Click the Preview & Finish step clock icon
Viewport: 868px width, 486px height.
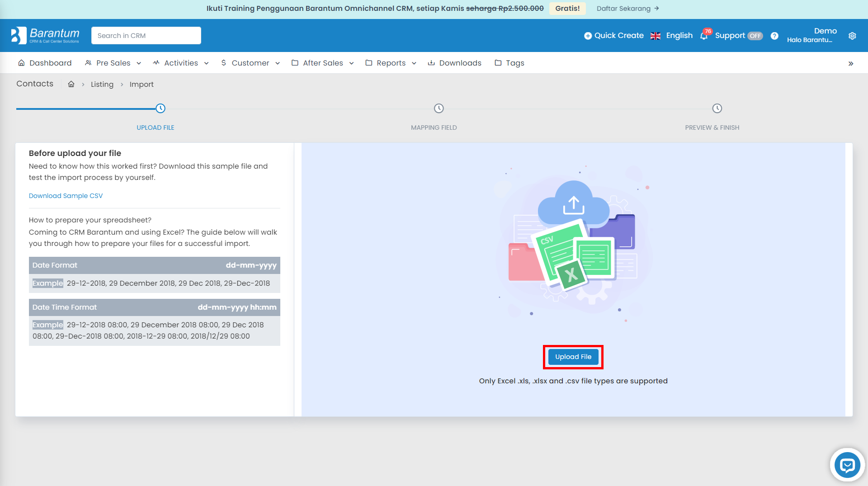717,109
